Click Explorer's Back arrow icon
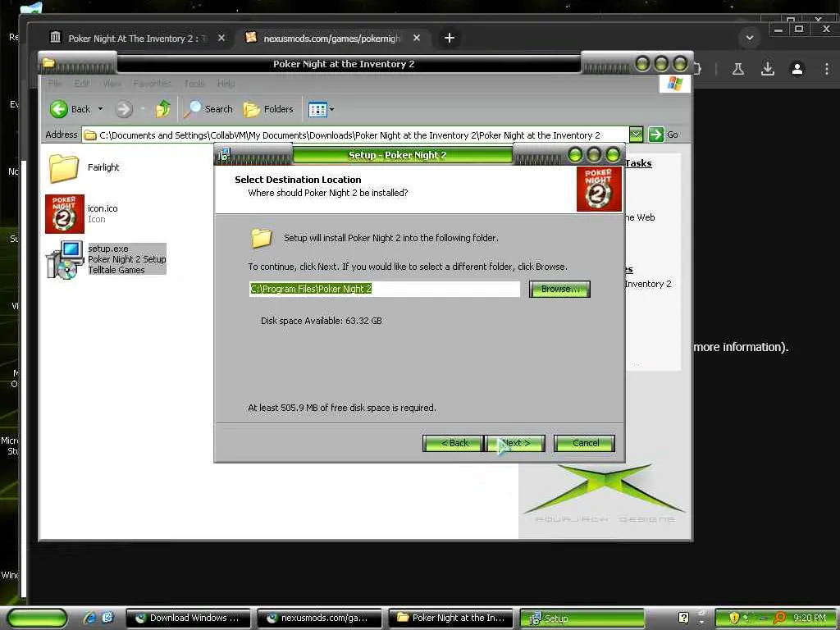 coord(59,109)
